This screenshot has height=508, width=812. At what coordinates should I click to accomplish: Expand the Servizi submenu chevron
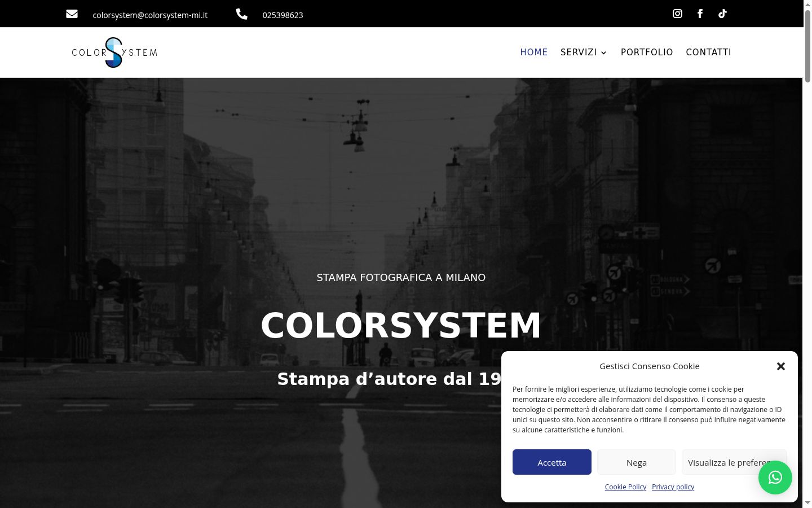pos(603,52)
